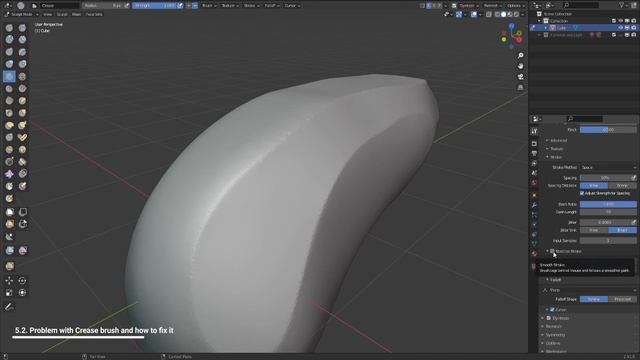Viewport: 640px width, 360px height.
Task: Uncheck Adjust Strength for Spacing
Action: pyautogui.click(x=582, y=193)
